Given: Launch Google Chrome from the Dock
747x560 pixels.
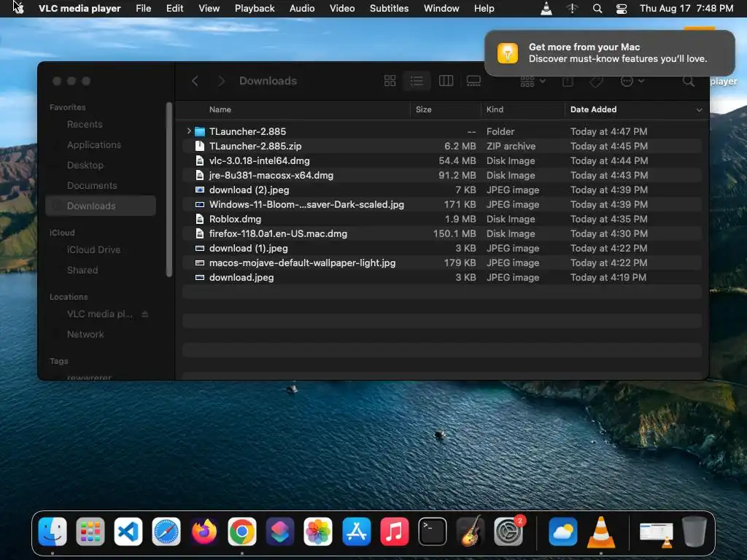Looking at the screenshot, I should (242, 531).
